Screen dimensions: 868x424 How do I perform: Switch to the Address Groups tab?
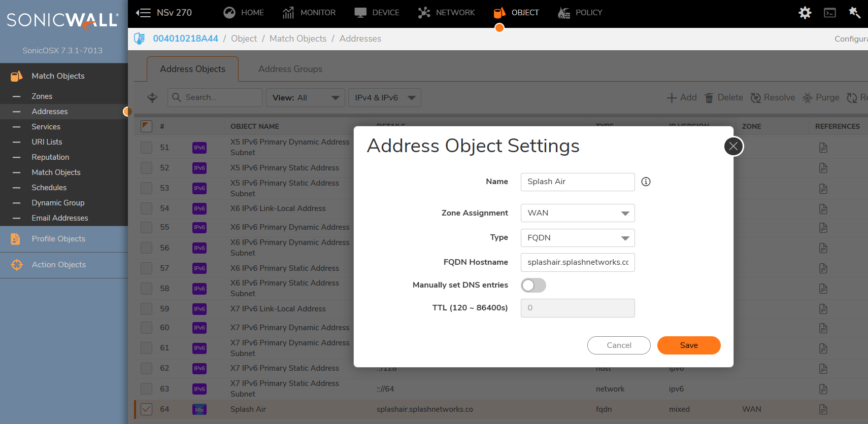pyautogui.click(x=290, y=69)
